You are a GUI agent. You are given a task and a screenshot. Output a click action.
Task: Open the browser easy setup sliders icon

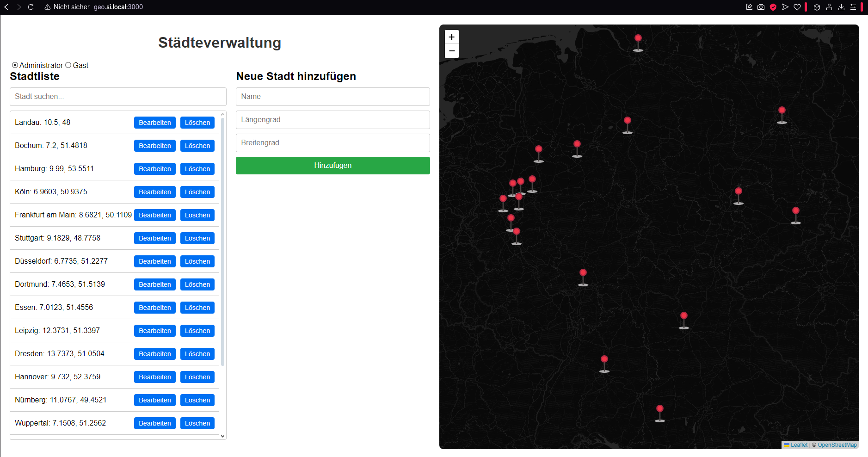pyautogui.click(x=853, y=7)
